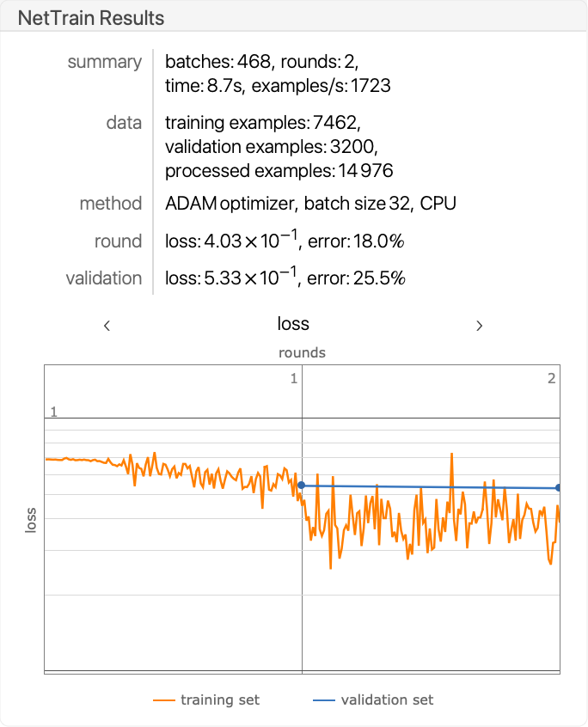The image size is (588, 727).
Task: Click the "method" row label
Action: (111, 204)
